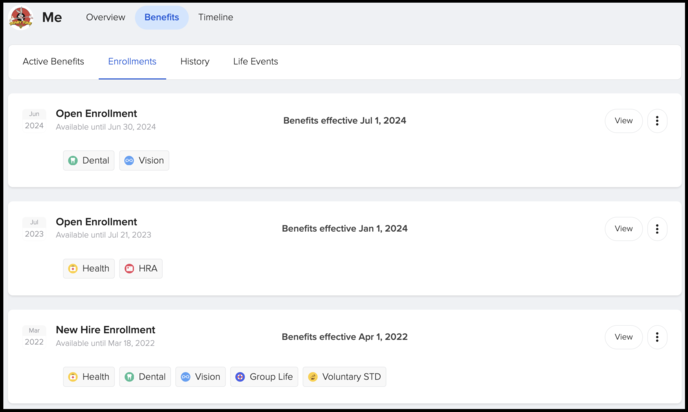This screenshot has width=688, height=412.
Task: Select the Benefits tab
Action: click(x=161, y=18)
